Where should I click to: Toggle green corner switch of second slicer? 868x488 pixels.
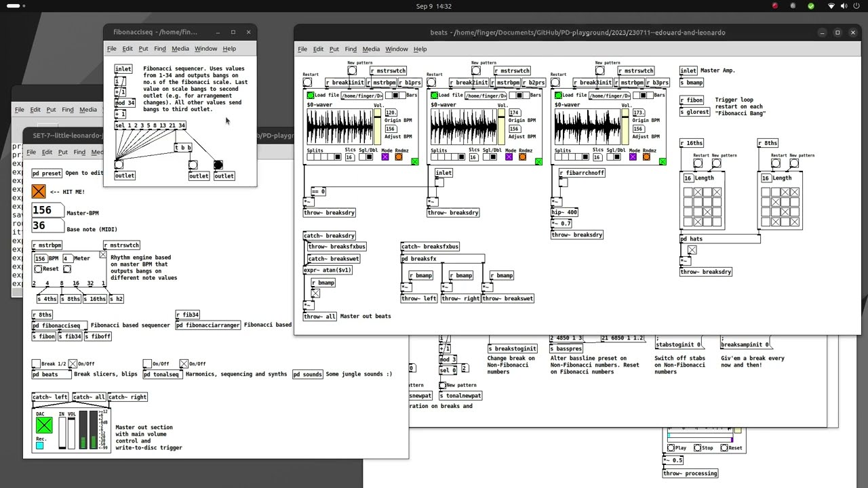coord(538,161)
